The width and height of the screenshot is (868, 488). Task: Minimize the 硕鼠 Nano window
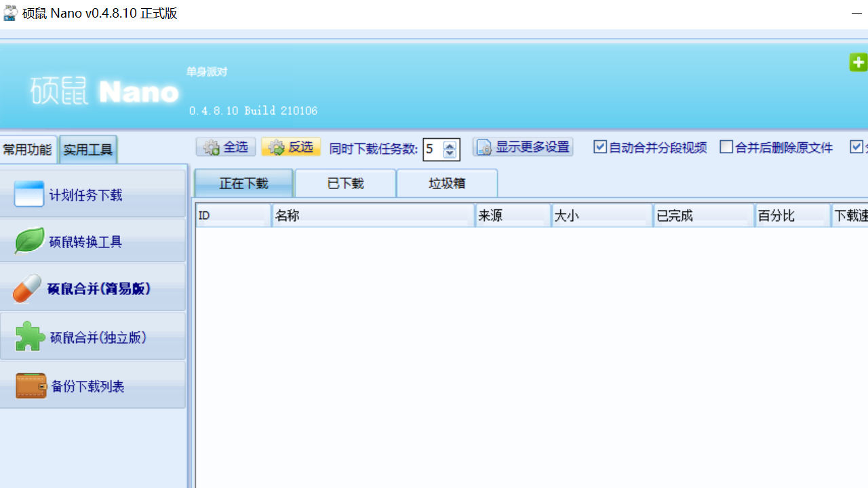(x=856, y=13)
